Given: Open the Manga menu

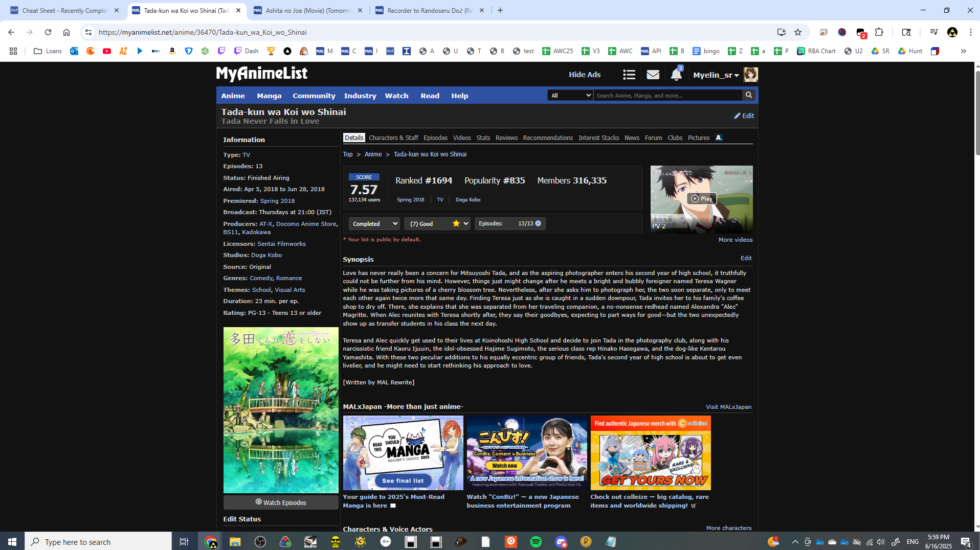Looking at the screenshot, I should point(269,96).
